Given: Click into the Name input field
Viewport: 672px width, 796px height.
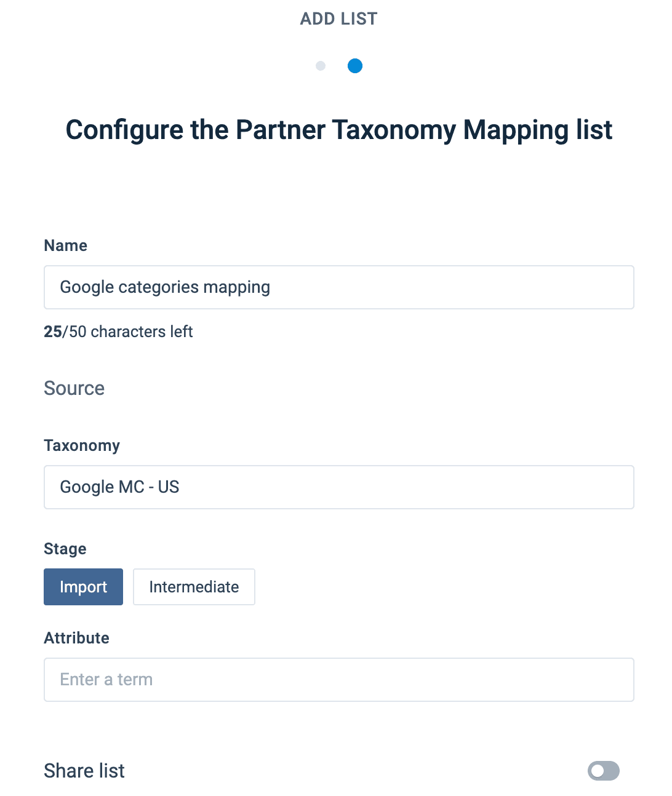Looking at the screenshot, I should 431,287.
